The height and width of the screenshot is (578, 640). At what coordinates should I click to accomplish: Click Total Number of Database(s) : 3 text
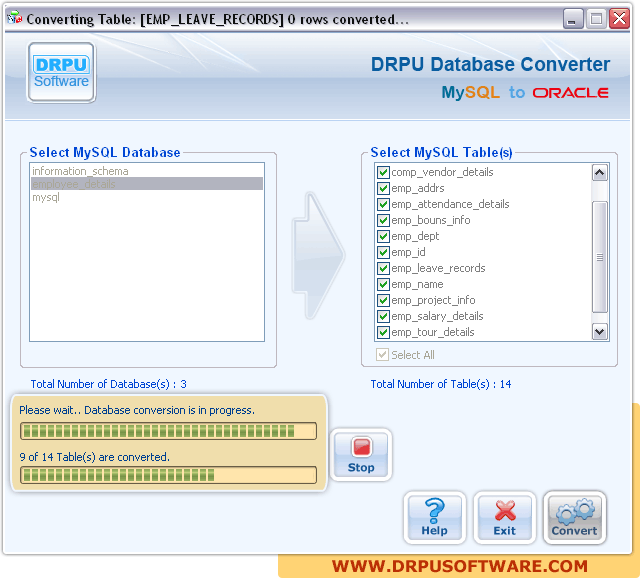(109, 384)
